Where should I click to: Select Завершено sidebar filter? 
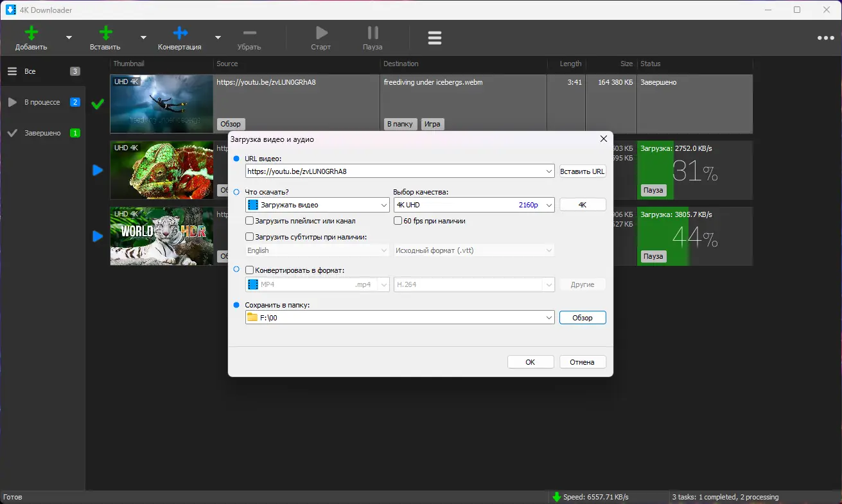coord(42,133)
